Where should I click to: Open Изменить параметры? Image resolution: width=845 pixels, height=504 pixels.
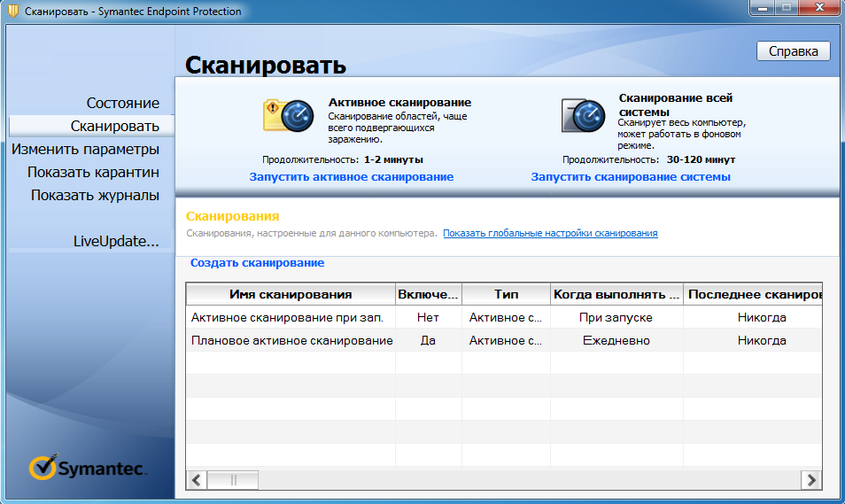pyautogui.click(x=86, y=150)
